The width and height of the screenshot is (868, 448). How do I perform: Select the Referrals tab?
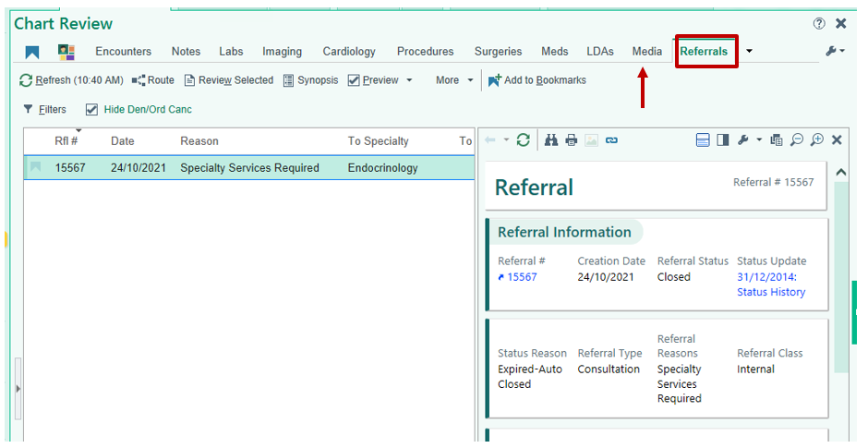704,52
